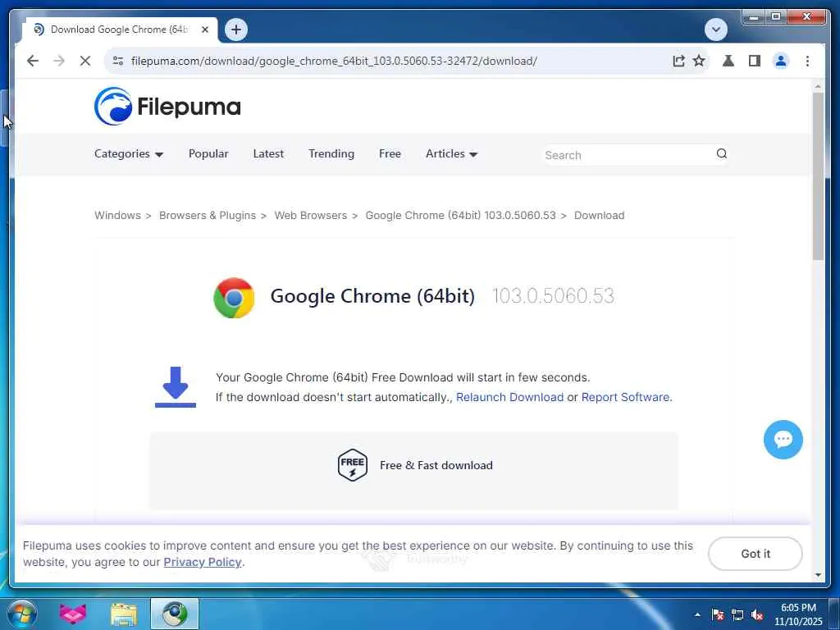The width and height of the screenshot is (840, 630).
Task: Open the network tray icon
Action: tap(737, 614)
